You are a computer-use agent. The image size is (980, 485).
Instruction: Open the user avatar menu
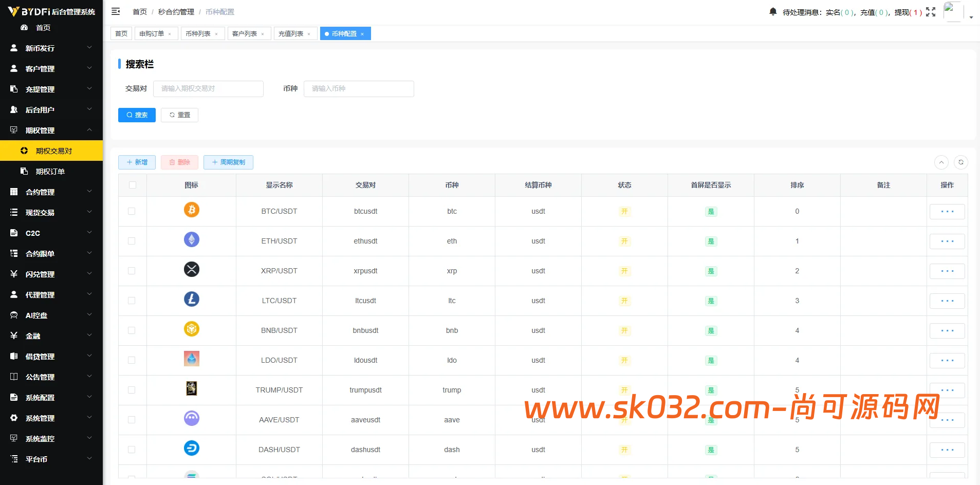coord(953,12)
